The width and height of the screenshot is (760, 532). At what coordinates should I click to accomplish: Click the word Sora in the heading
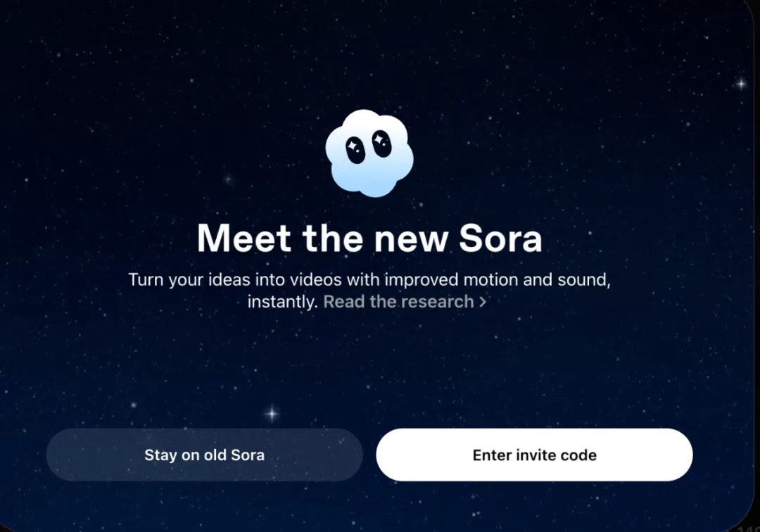[x=500, y=239]
